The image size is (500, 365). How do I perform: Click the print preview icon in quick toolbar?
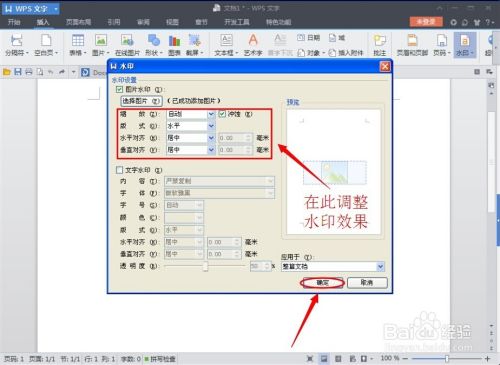pos(40,72)
